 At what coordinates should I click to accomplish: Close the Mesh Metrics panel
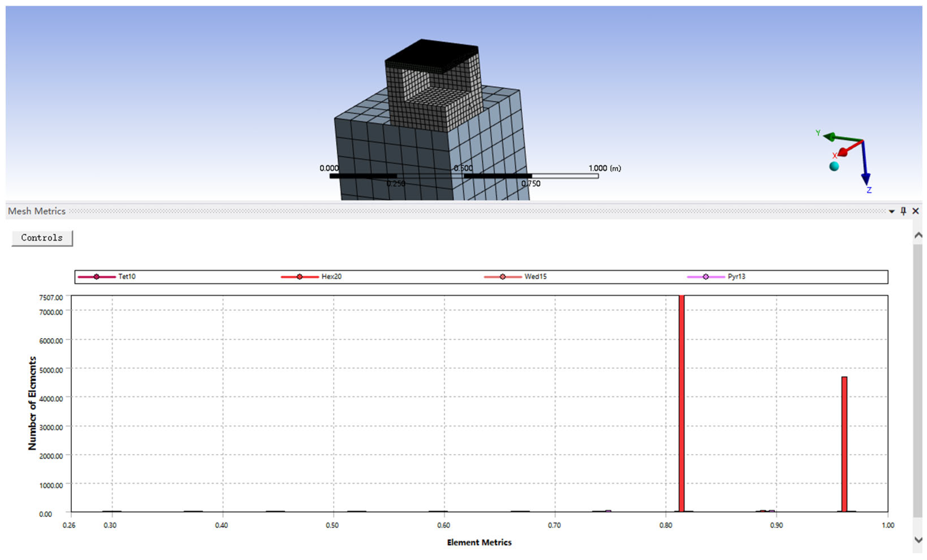coord(916,211)
